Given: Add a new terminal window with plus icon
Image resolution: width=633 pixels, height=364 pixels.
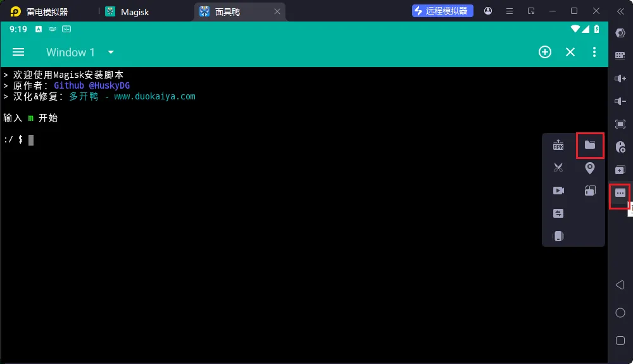Looking at the screenshot, I should pyautogui.click(x=544, y=52).
